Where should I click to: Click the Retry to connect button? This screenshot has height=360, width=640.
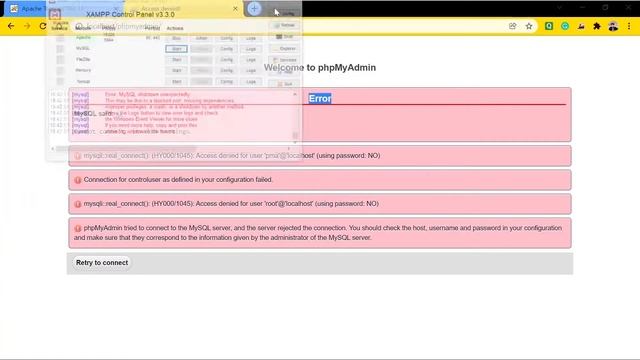[x=102, y=262]
